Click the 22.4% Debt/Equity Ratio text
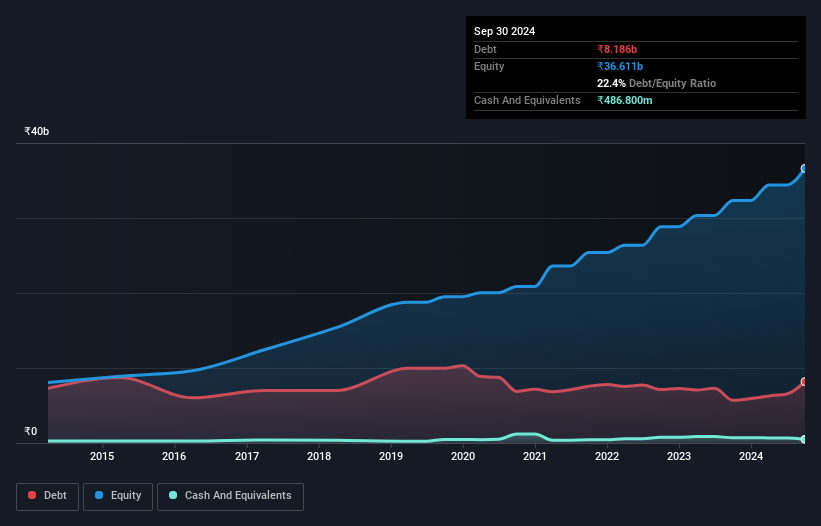The image size is (821, 526). point(656,83)
